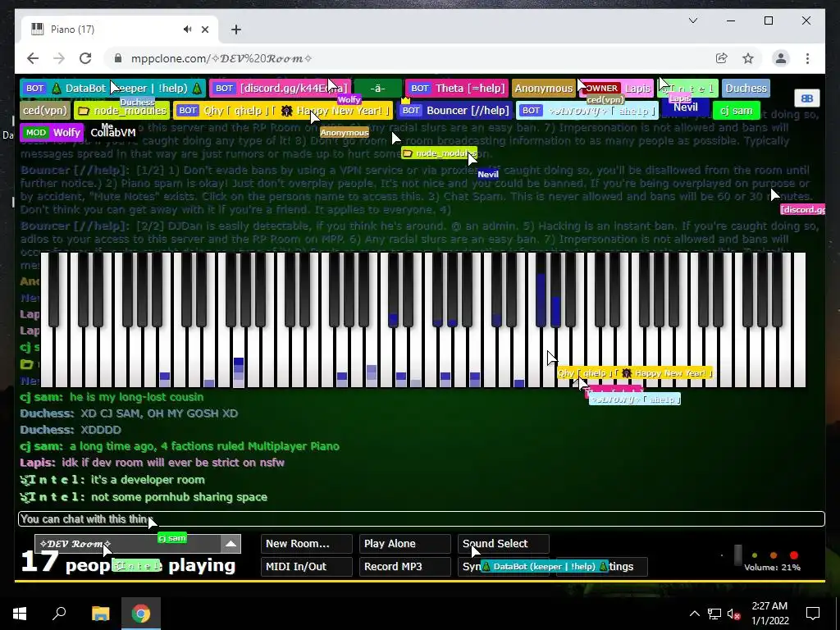Viewport: 840px width, 630px height.
Task: Close the Piano (17) tab
Action: pos(205,30)
